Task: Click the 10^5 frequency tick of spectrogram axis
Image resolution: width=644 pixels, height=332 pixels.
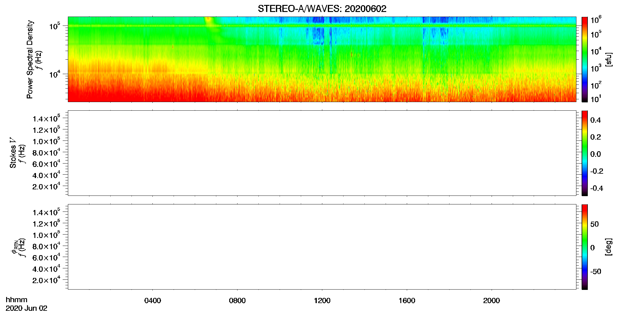Action: 55,26
